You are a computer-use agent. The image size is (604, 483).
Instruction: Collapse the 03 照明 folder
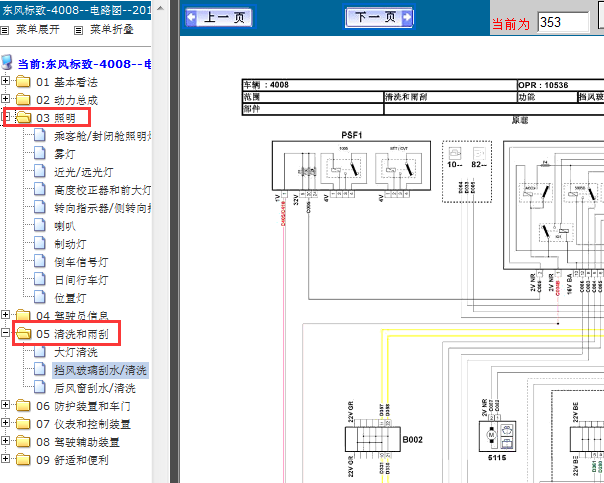click(x=5, y=116)
